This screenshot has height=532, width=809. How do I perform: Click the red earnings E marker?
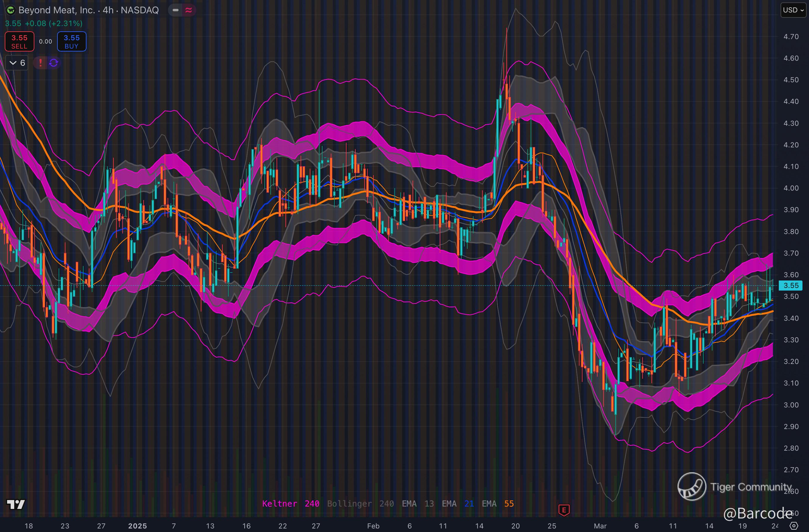[564, 510]
